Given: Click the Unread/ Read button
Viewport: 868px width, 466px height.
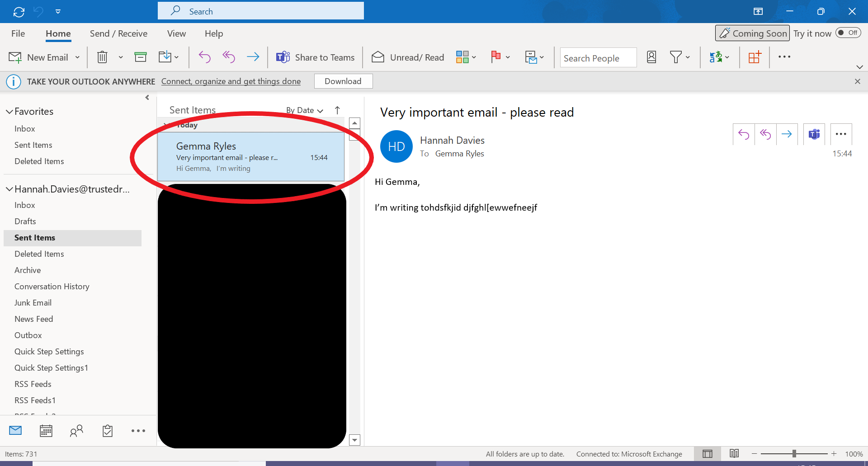Looking at the screenshot, I should coord(408,57).
